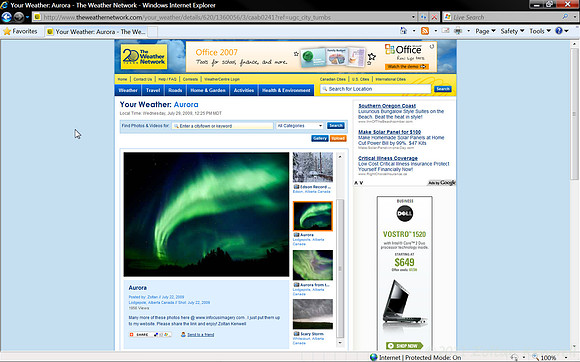Open the Contests link
This screenshot has width=580, height=362.
coord(190,79)
